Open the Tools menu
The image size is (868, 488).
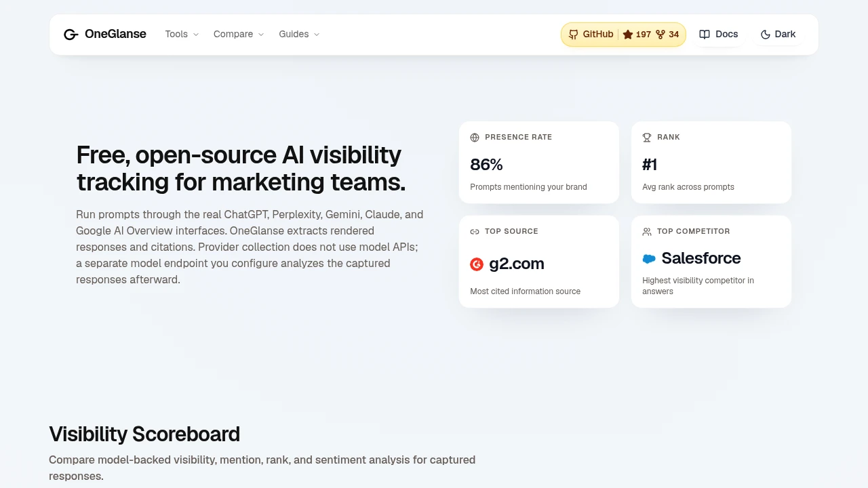click(x=182, y=35)
